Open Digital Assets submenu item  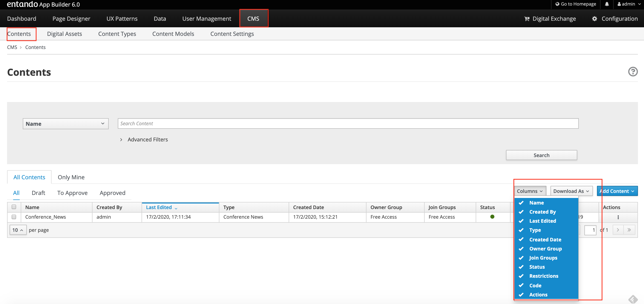tap(64, 34)
